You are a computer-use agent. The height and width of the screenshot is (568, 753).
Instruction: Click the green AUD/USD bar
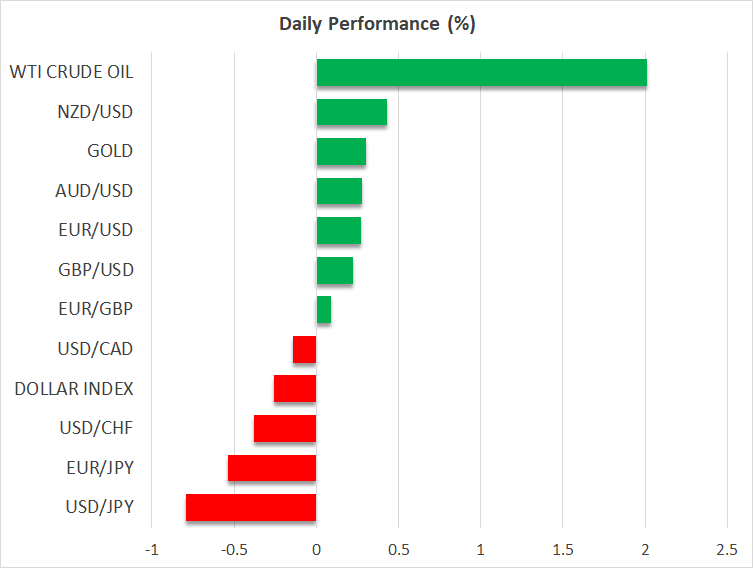click(x=339, y=191)
